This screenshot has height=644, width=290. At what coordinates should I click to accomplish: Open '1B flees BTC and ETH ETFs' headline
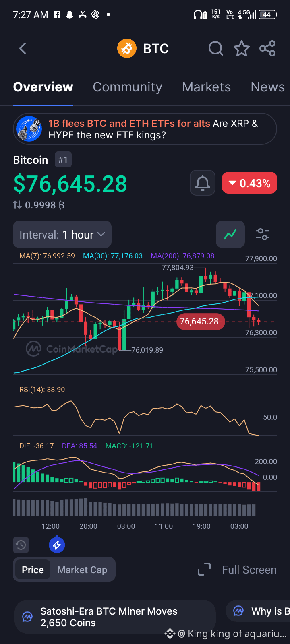(x=129, y=123)
